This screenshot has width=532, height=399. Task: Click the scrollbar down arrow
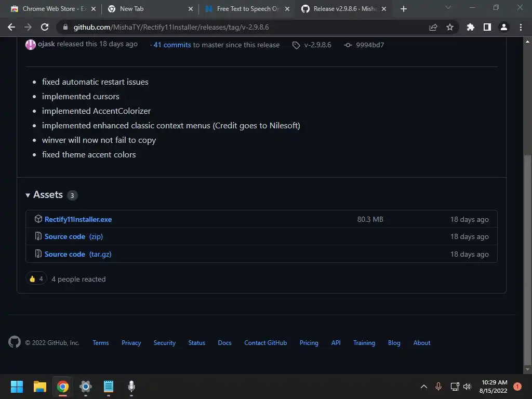point(527,369)
